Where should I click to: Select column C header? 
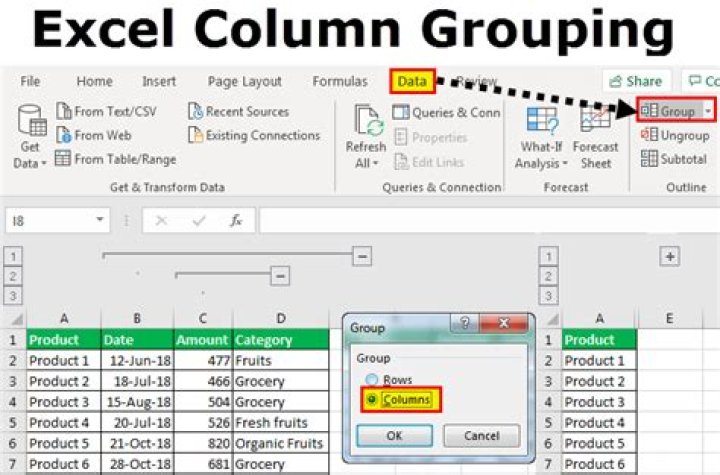203,318
